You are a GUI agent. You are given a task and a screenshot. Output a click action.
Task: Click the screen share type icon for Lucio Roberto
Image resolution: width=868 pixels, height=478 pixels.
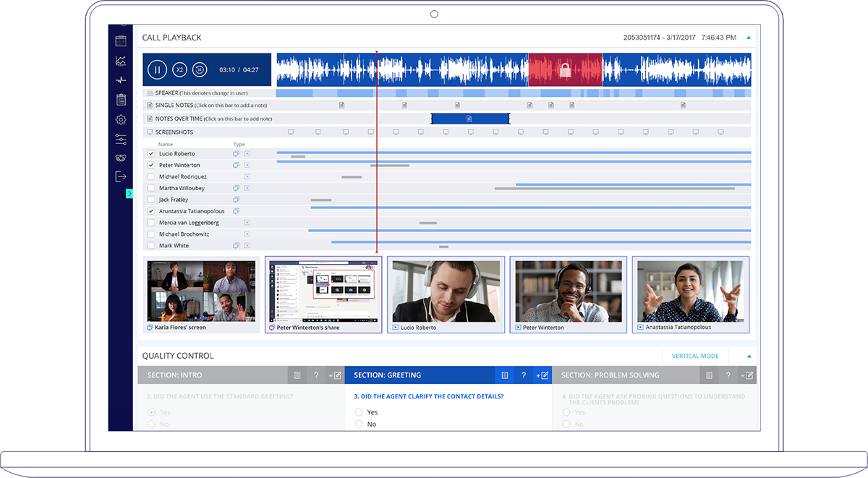(236, 154)
